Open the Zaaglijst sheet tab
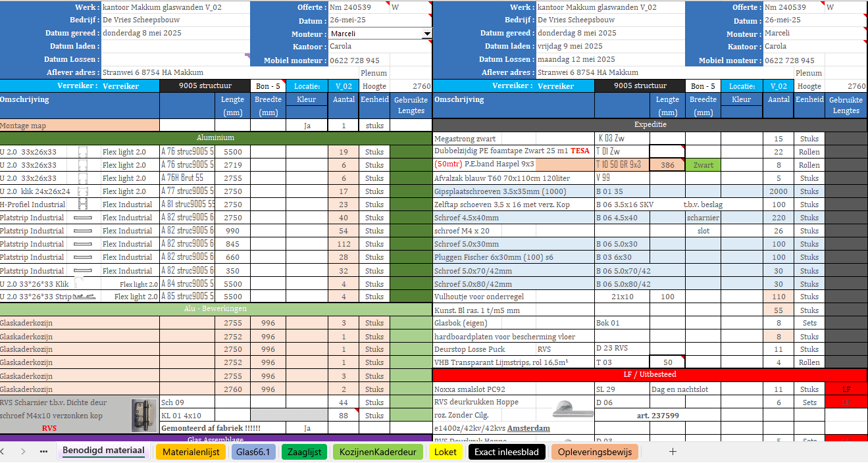 (305, 452)
